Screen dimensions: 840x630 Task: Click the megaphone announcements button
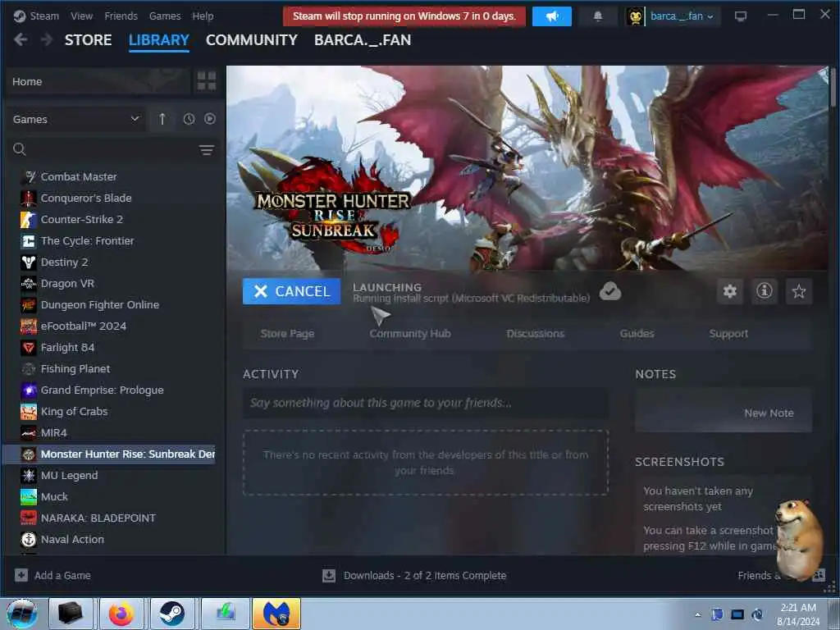pos(552,16)
